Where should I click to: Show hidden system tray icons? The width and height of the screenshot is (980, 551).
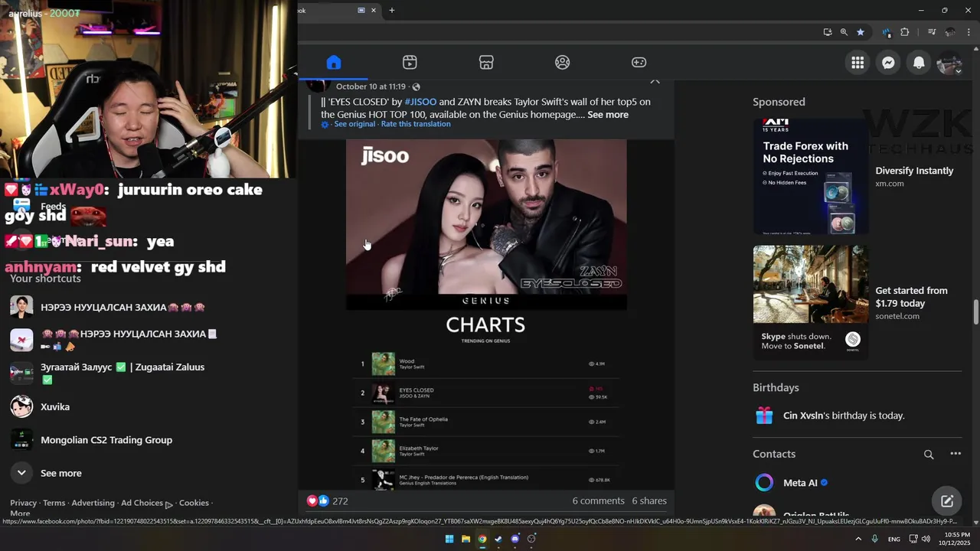click(858, 539)
